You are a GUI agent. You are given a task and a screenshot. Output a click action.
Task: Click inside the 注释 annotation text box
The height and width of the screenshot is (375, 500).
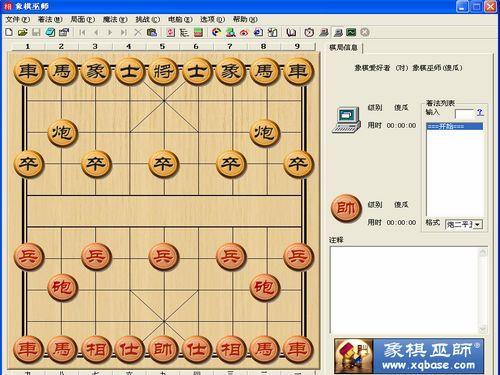coord(405,290)
